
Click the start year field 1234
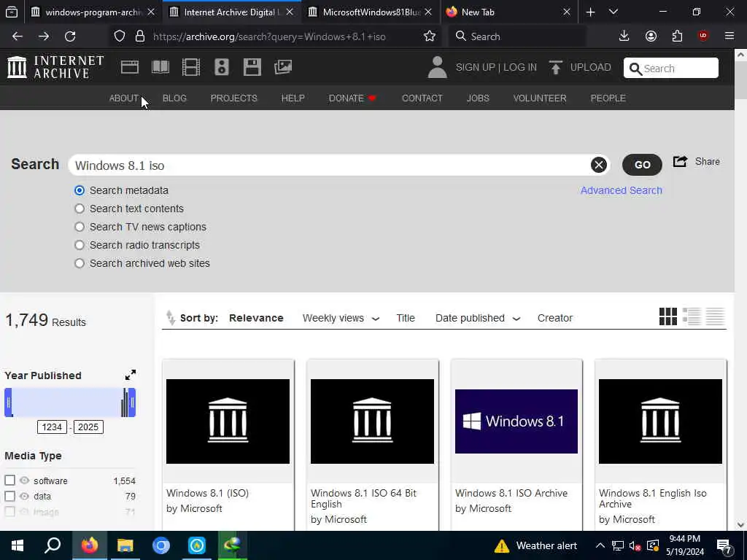52,427
